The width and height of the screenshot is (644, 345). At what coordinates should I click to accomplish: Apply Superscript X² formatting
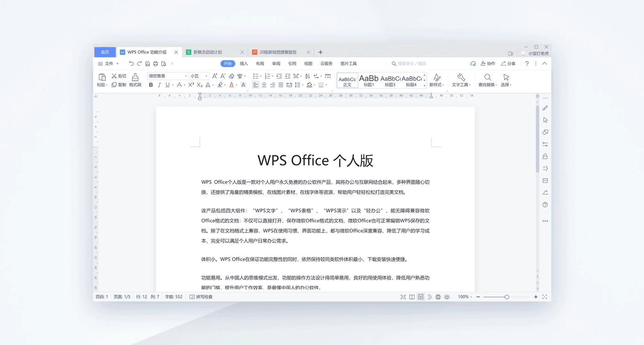pyautogui.click(x=191, y=85)
